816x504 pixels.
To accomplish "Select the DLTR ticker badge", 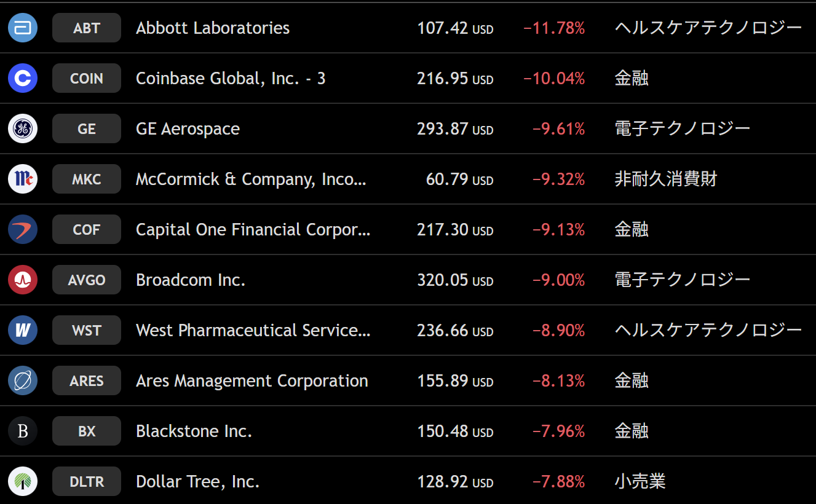I will click(87, 482).
